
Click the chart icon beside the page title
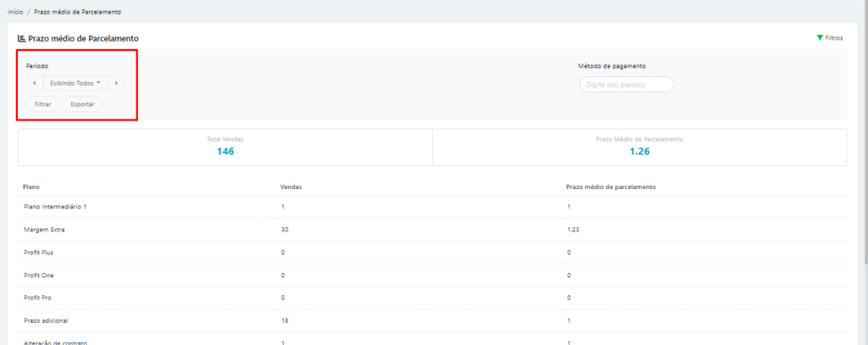tap(21, 39)
